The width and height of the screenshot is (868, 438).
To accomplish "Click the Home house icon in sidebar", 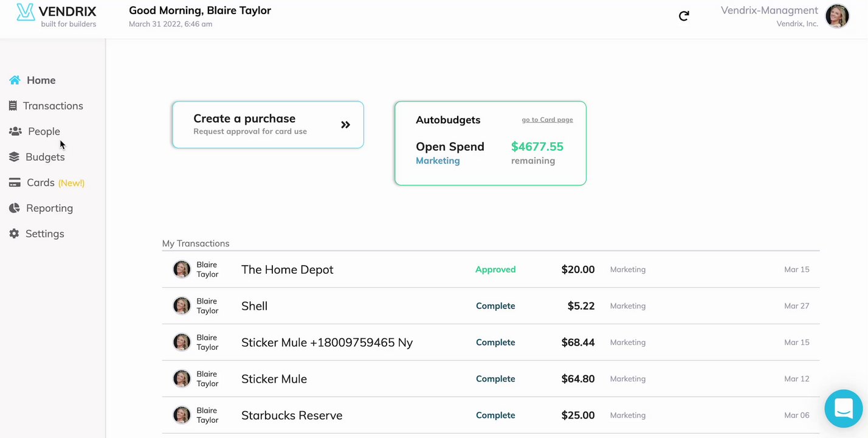I will [x=15, y=80].
